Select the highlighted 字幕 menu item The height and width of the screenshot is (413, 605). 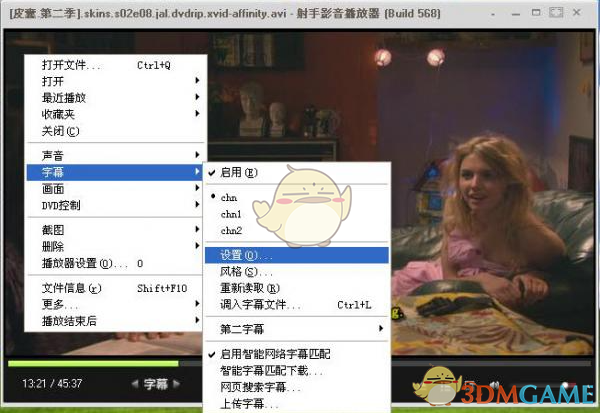tap(115, 172)
